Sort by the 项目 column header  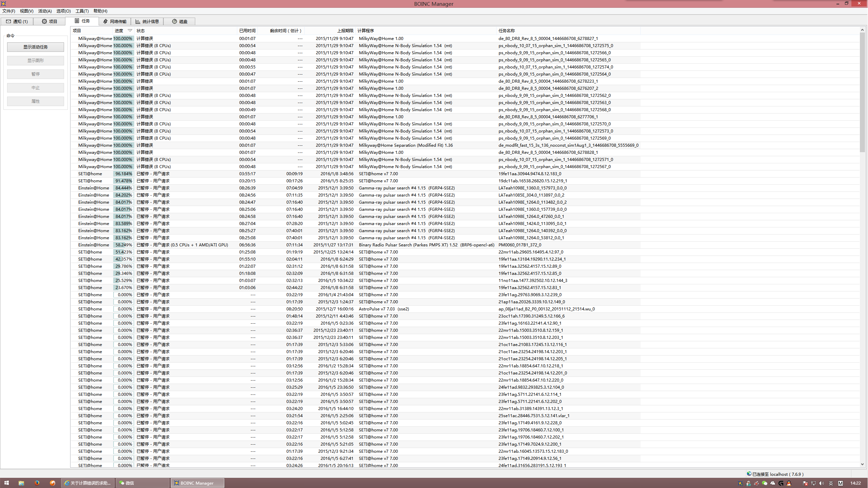click(x=92, y=30)
